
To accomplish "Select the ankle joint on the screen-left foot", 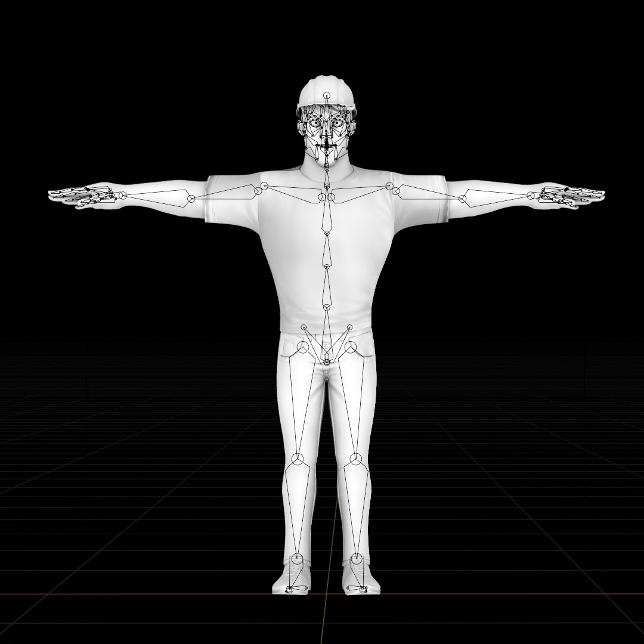I will click(296, 559).
